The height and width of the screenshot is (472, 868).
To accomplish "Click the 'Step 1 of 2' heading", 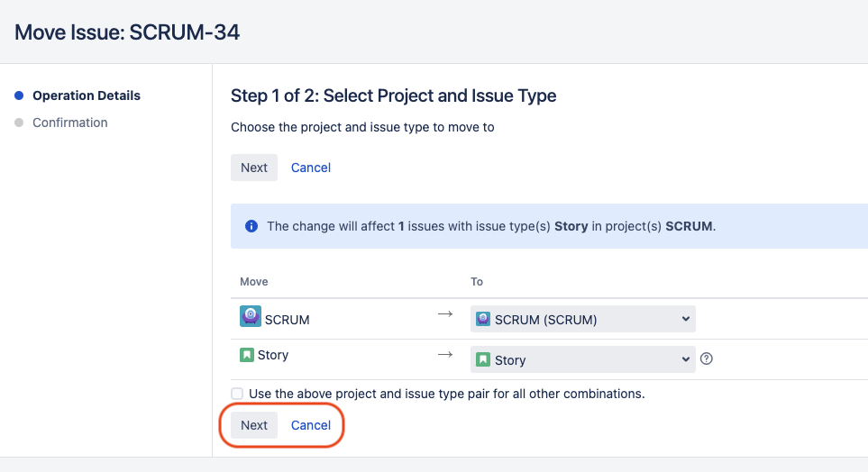I will click(x=393, y=95).
